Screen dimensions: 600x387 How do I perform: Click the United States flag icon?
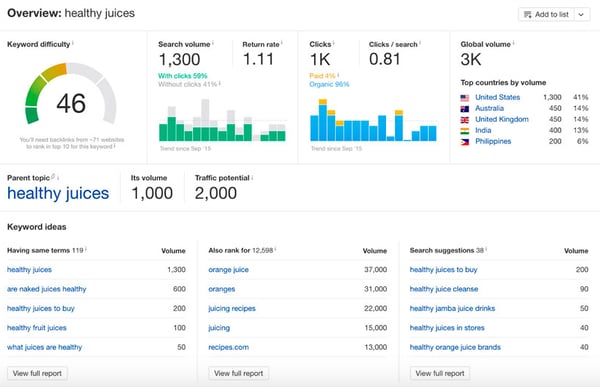coord(465,98)
